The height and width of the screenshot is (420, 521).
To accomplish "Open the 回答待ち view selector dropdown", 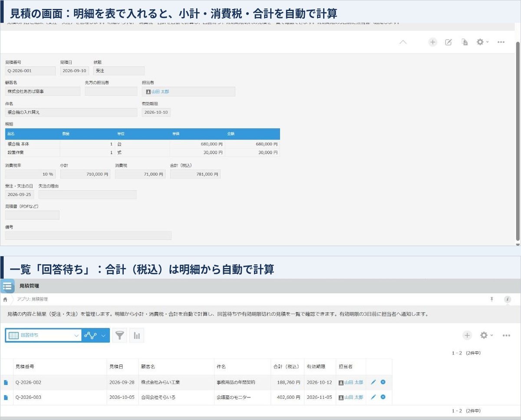I will (43, 335).
